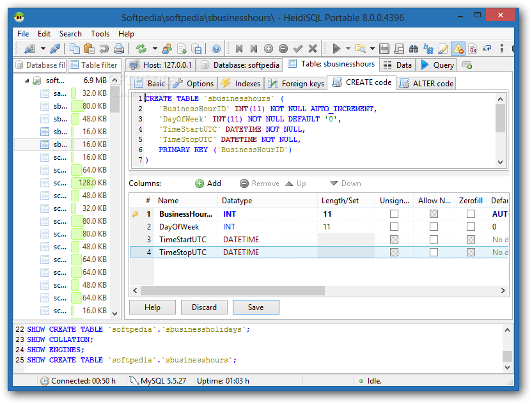This screenshot has height=404, width=532.
Task: Toggle the stop-on-errors warning icon
Action: click(x=458, y=49)
